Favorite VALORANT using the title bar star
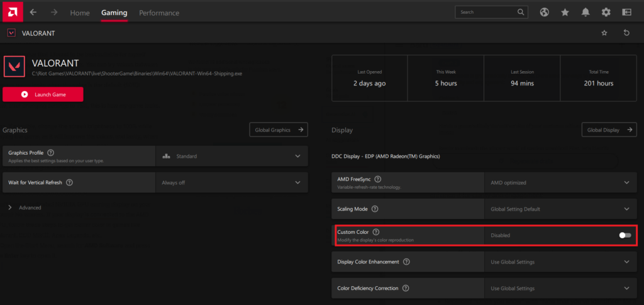 [x=604, y=33]
